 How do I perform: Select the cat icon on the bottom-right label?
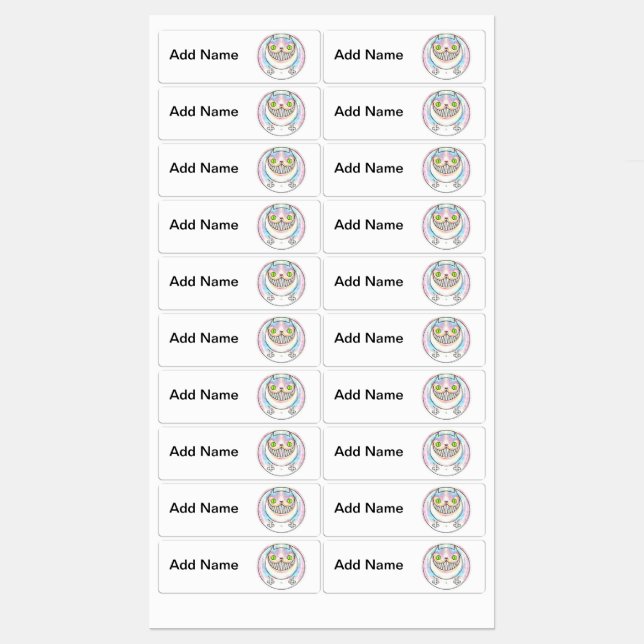[445, 565]
